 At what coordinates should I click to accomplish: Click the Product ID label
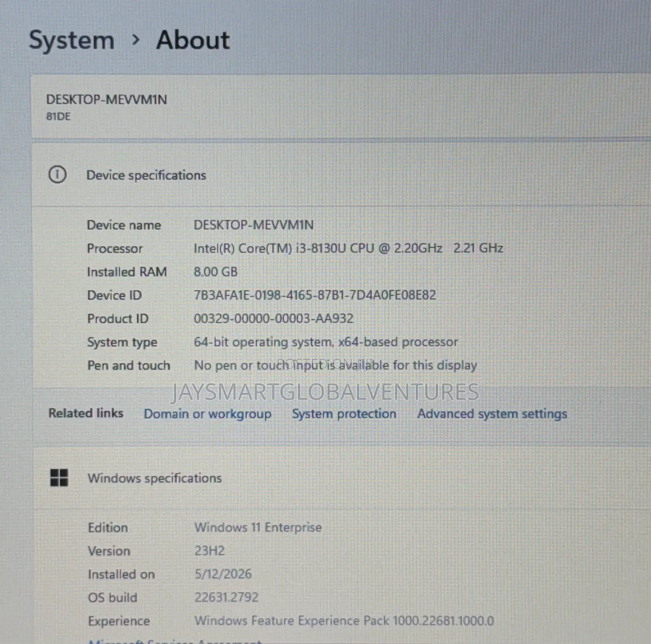[118, 319]
